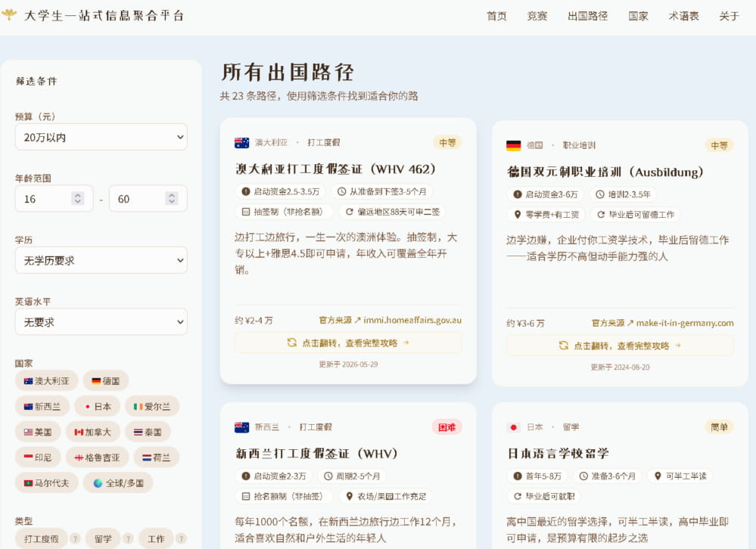Click the site logo icon in header
This screenshot has height=549, width=756.
[9, 15]
